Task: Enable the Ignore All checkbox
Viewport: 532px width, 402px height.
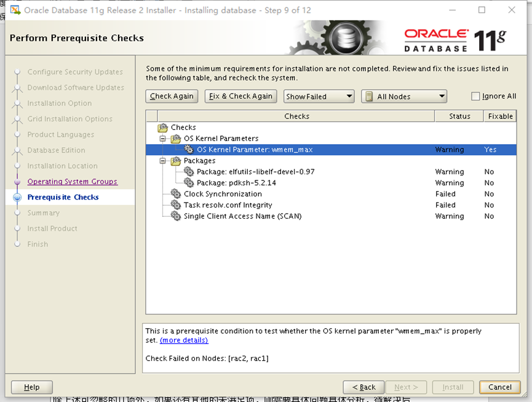Action: tap(475, 97)
